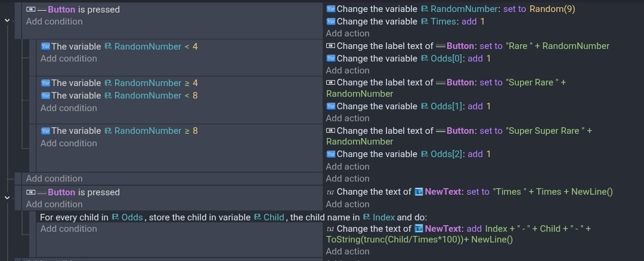Collapse the first Button is pressed event
Viewport: 644px width, 261px height.
click(7, 20)
